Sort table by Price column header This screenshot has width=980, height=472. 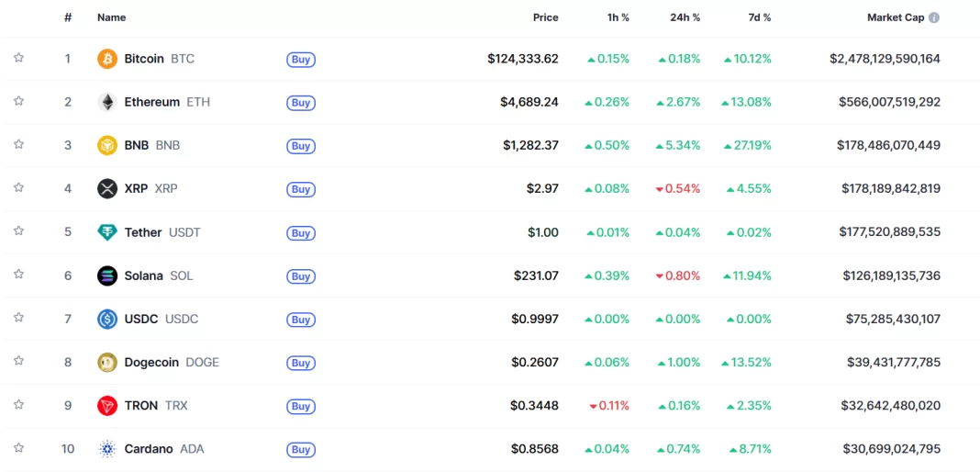tap(545, 17)
